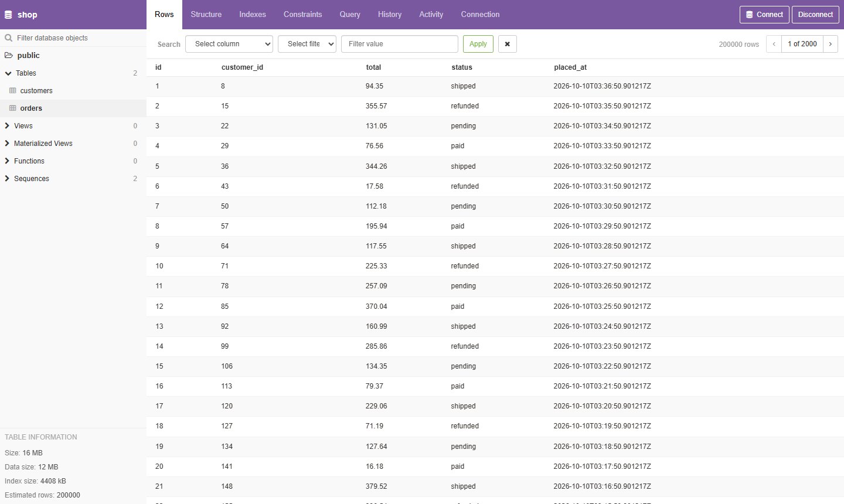Viewport: 844px width, 504px height.
Task: Open the Indexes tab
Action: coord(253,15)
